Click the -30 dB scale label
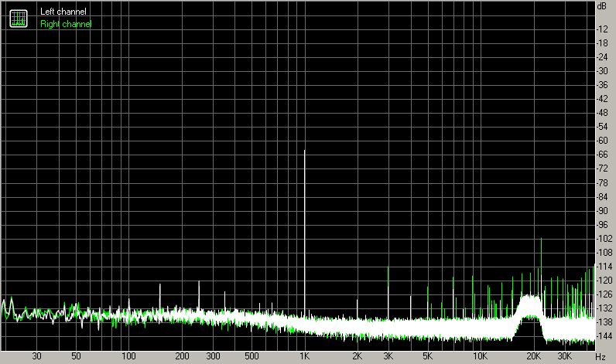Image resolution: width=616 pixels, height=364 pixels. [x=602, y=71]
